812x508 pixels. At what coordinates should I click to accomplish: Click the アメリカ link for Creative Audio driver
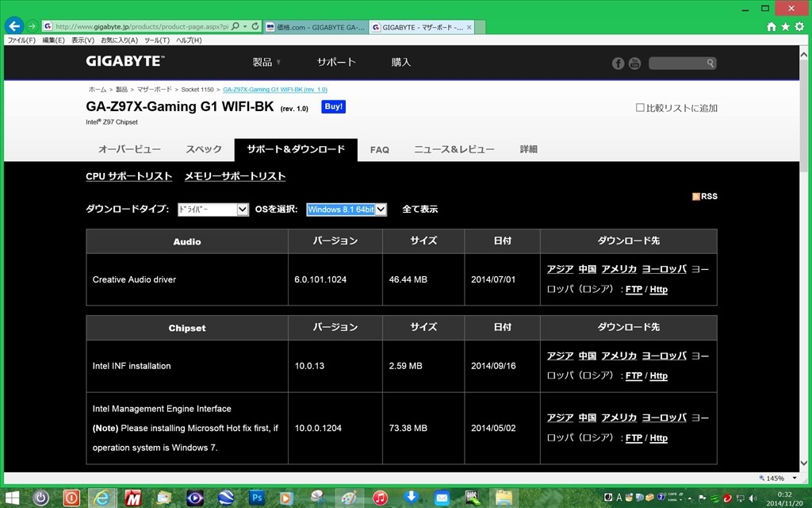(x=619, y=269)
